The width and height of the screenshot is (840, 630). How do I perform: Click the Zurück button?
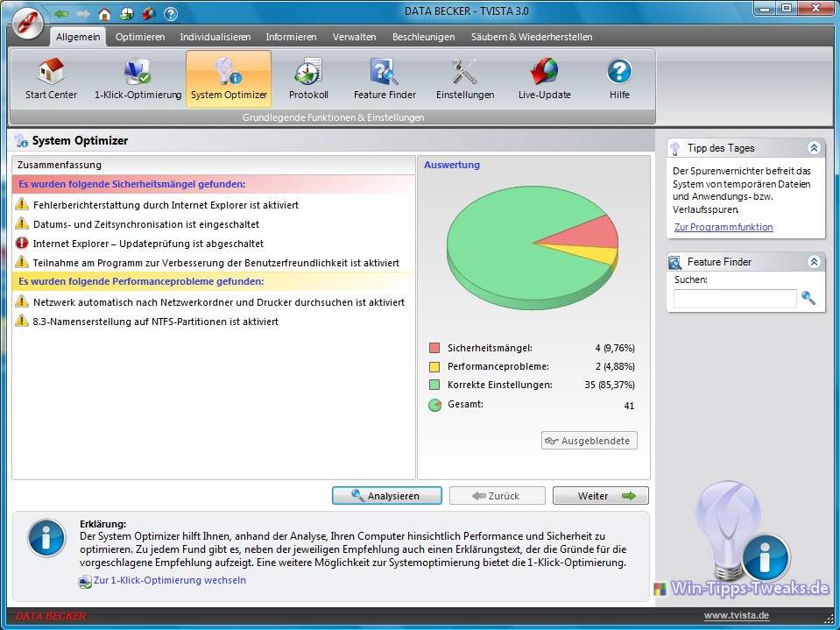point(498,496)
